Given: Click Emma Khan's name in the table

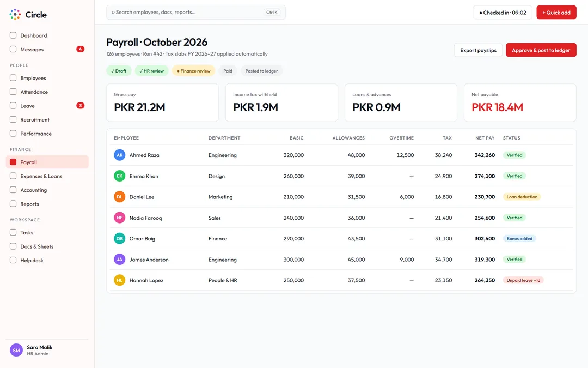Looking at the screenshot, I should coord(144,176).
